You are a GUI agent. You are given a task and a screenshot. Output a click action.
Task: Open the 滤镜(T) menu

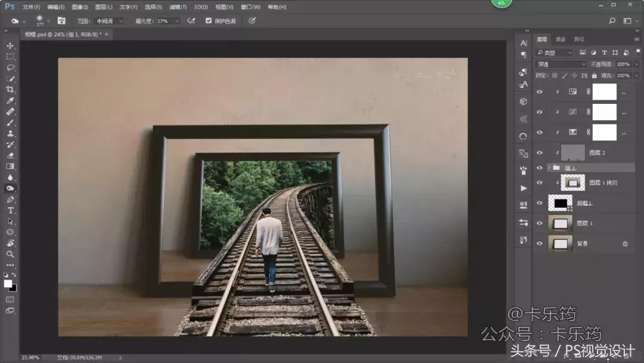(x=178, y=7)
